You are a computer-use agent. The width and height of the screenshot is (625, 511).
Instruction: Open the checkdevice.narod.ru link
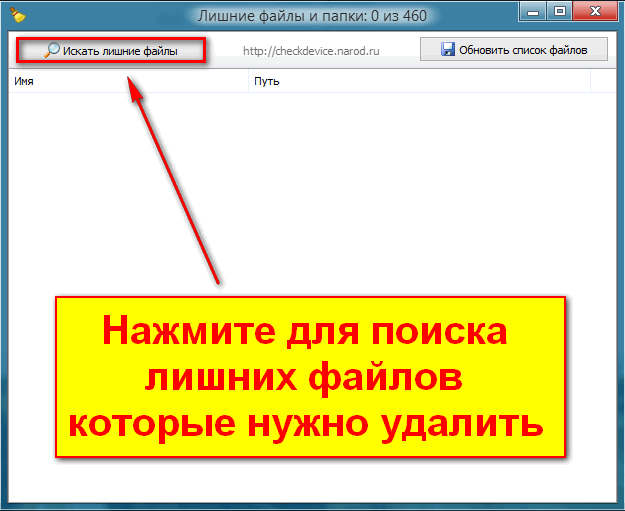click(314, 49)
